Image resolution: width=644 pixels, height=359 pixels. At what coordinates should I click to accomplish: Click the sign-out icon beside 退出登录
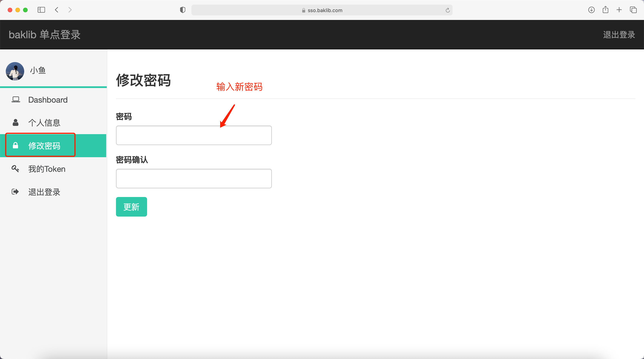[15, 192]
